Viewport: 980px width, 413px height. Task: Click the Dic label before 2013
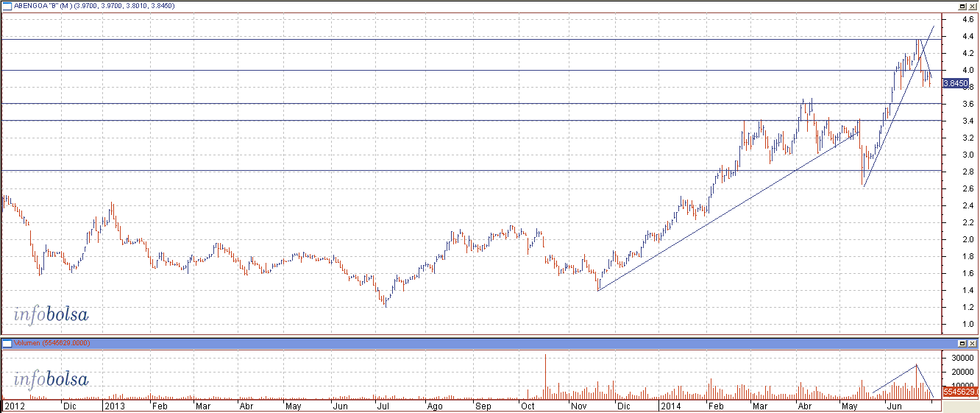69,406
